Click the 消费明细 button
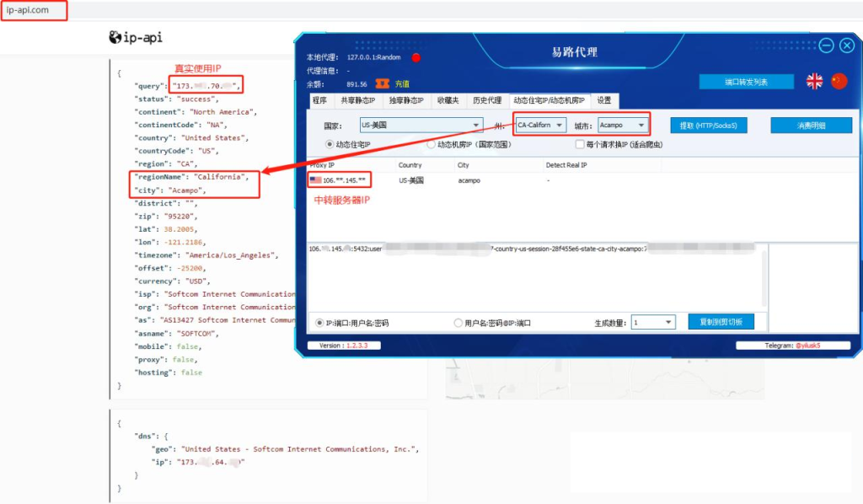The height and width of the screenshot is (504, 863). click(x=812, y=126)
